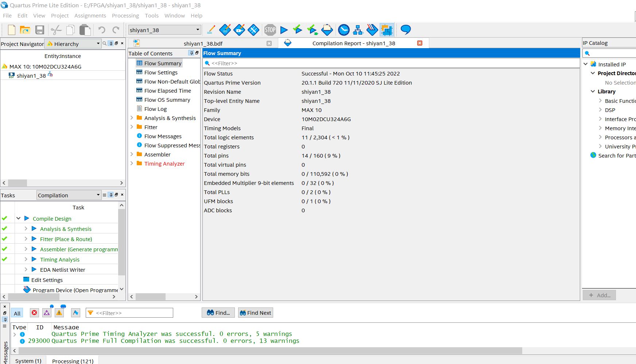Viewport: 636px width, 364px height.
Task: Save with the floppy disk icon
Action: coord(40,30)
